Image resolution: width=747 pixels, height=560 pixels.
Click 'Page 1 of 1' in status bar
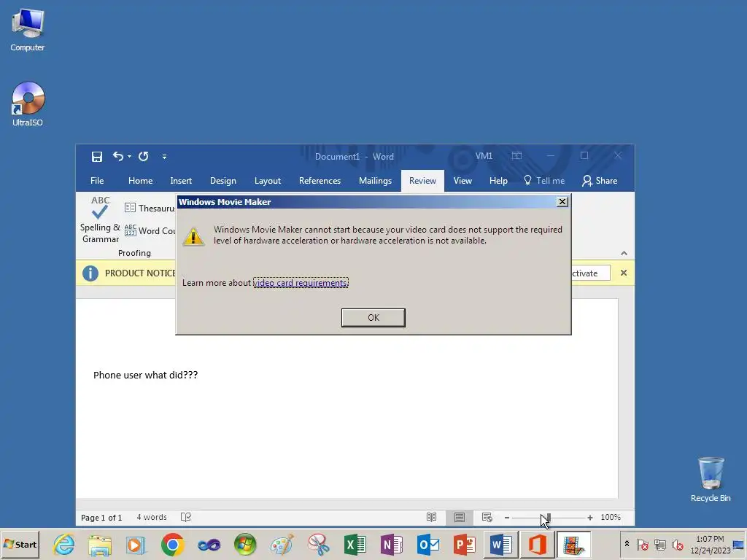[101, 518]
